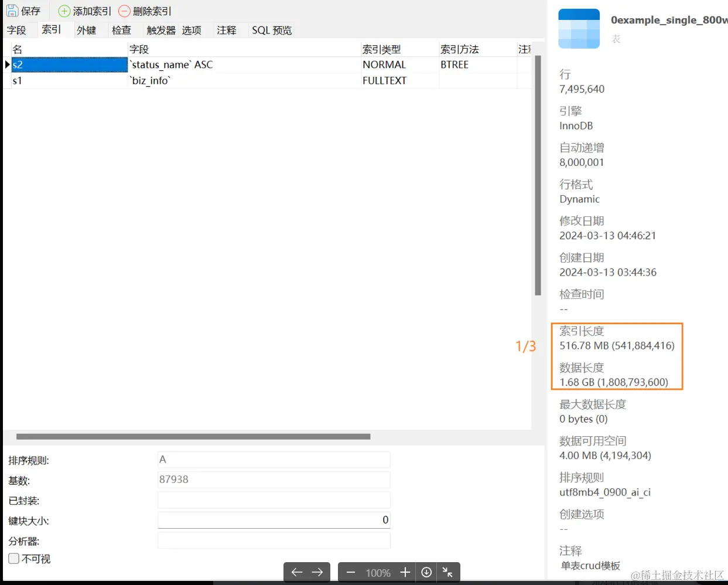Click the index length 516.78 MB value

point(617,346)
